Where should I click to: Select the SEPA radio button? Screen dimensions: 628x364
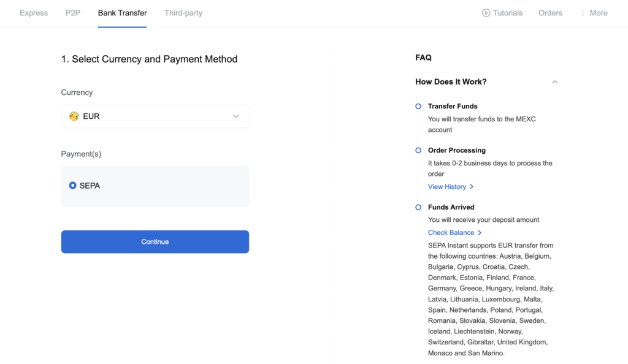click(72, 186)
